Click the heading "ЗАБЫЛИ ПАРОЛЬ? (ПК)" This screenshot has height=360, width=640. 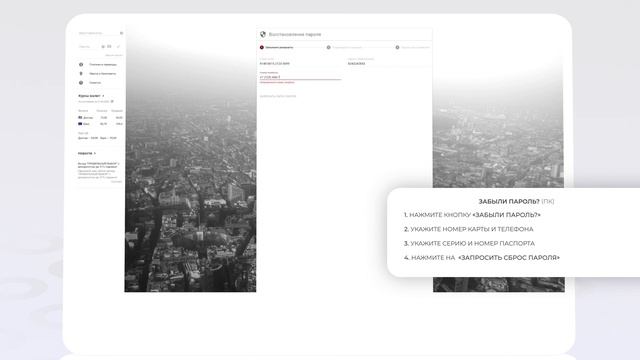516,201
